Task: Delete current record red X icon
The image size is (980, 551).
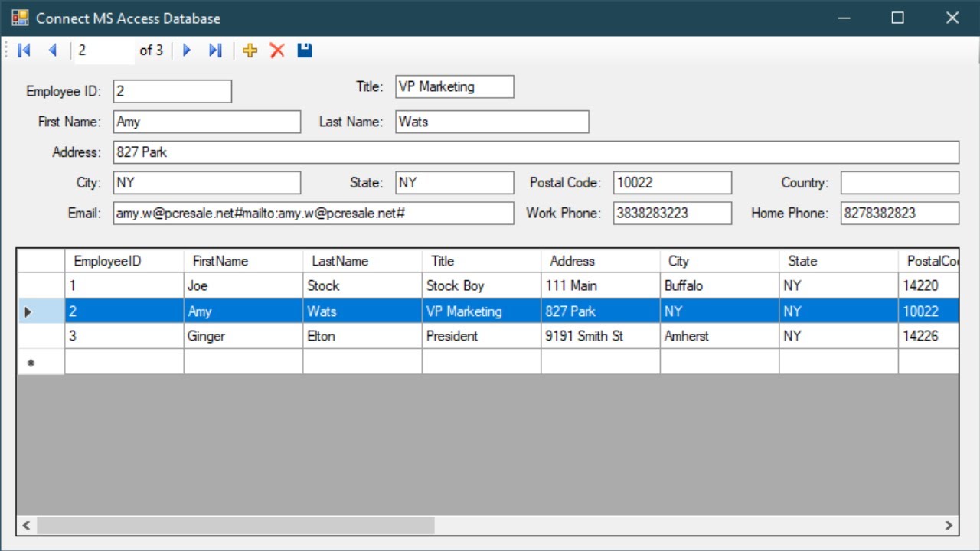Action: pyautogui.click(x=277, y=51)
